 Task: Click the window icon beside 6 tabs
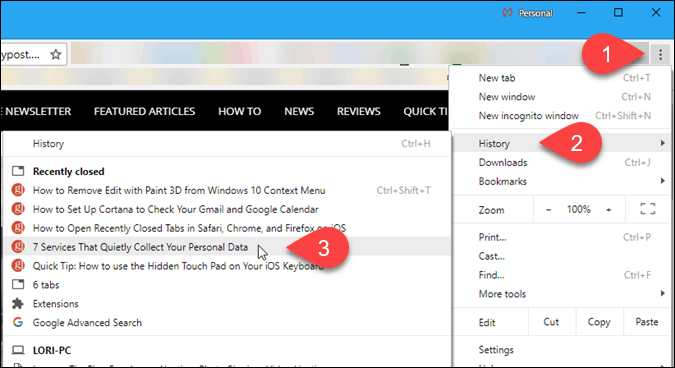[x=18, y=285]
